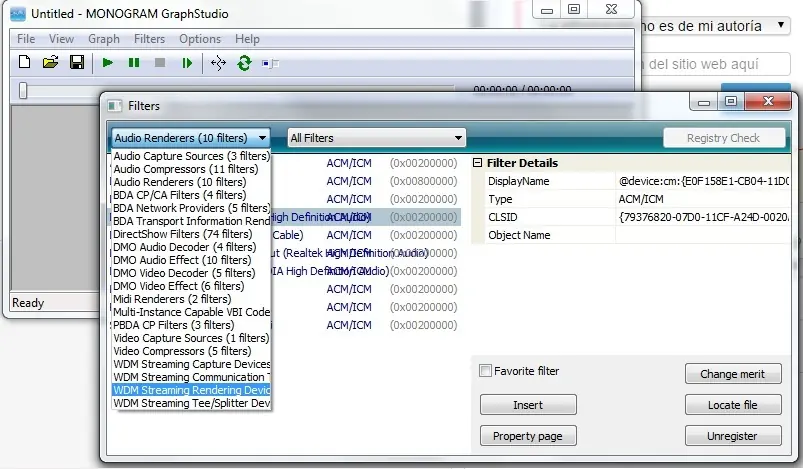Viewport: 803px width, 469px height.
Task: Click the Step frame play icon
Action: (187, 63)
